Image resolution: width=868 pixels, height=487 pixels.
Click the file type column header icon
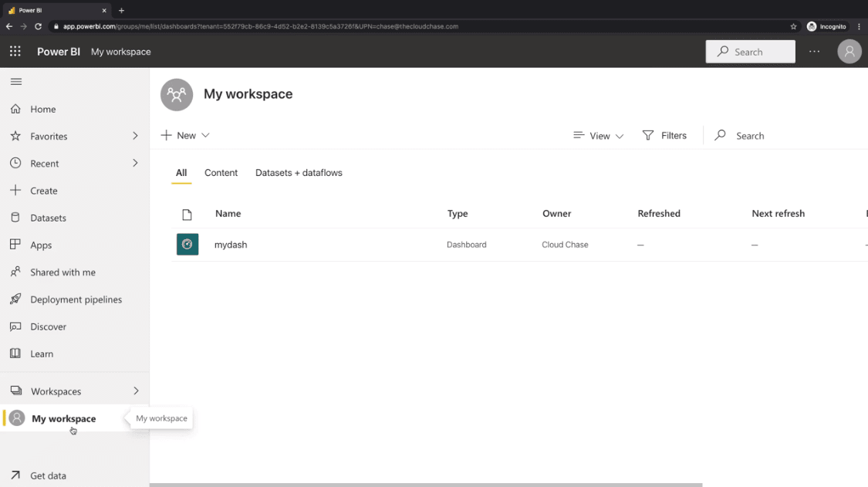187,215
